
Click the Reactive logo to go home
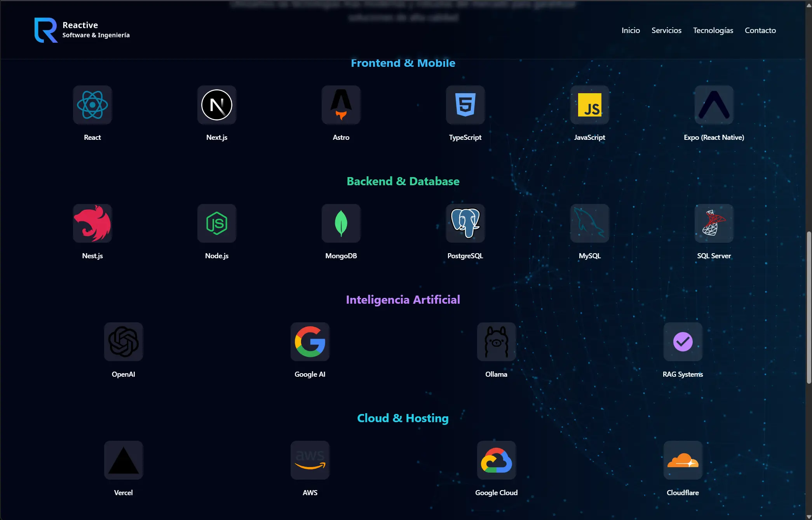[82, 30]
